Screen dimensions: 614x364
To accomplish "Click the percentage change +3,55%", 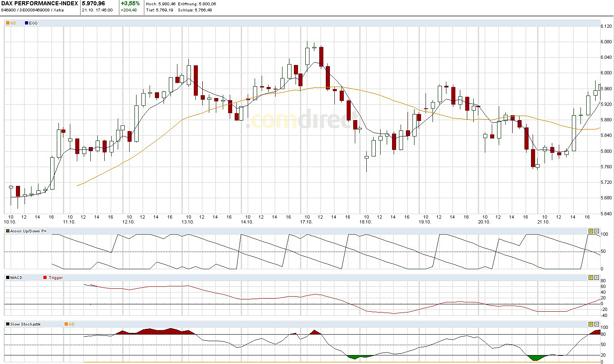I will [x=130, y=4].
